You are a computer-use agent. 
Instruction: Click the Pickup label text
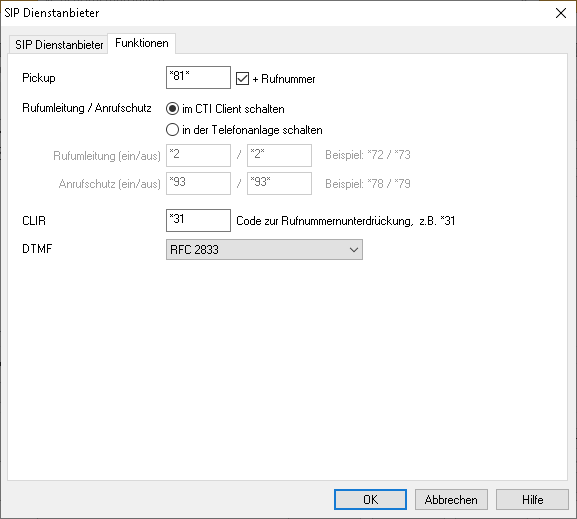(x=39, y=78)
